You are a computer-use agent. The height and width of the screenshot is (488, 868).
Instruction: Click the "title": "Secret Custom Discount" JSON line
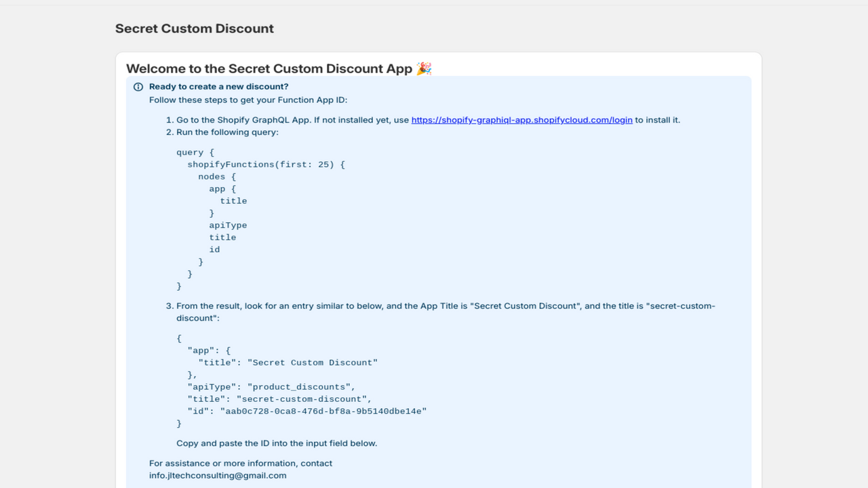pos(288,363)
